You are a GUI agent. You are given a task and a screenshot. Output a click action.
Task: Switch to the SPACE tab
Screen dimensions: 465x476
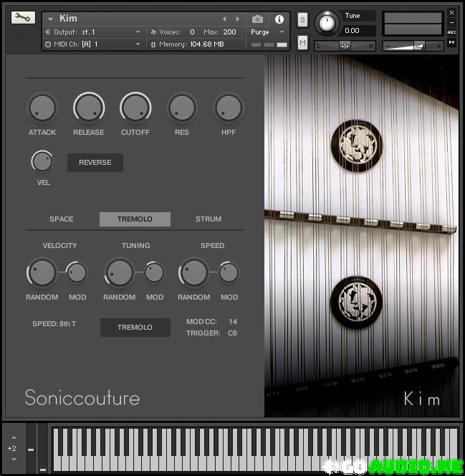62,219
